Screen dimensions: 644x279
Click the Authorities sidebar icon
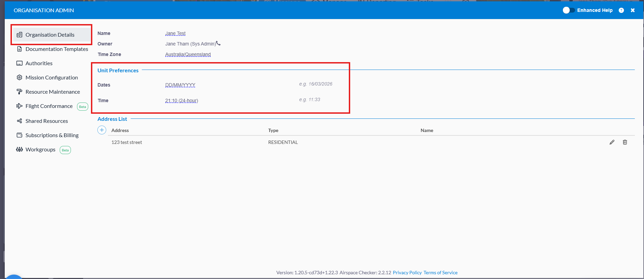tap(19, 63)
